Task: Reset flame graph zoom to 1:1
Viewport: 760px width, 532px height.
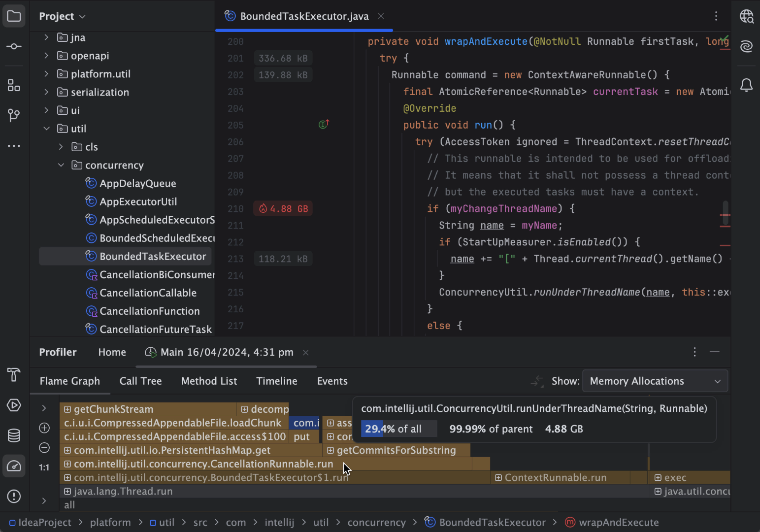Action: click(x=44, y=467)
